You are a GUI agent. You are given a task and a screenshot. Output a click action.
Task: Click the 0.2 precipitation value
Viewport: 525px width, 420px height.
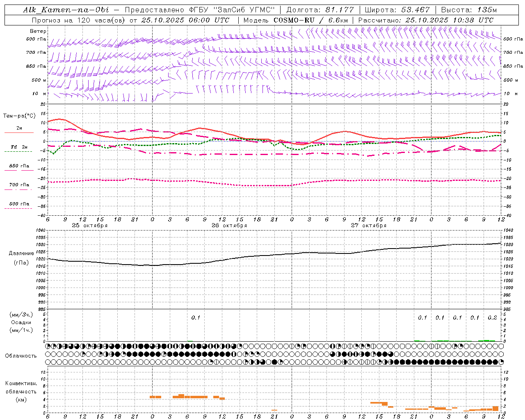pyautogui.click(x=493, y=318)
